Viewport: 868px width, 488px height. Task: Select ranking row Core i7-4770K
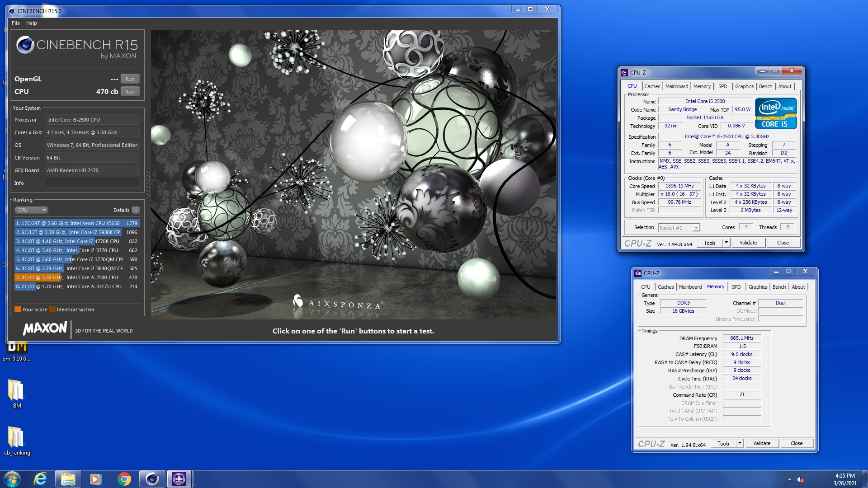(x=77, y=241)
